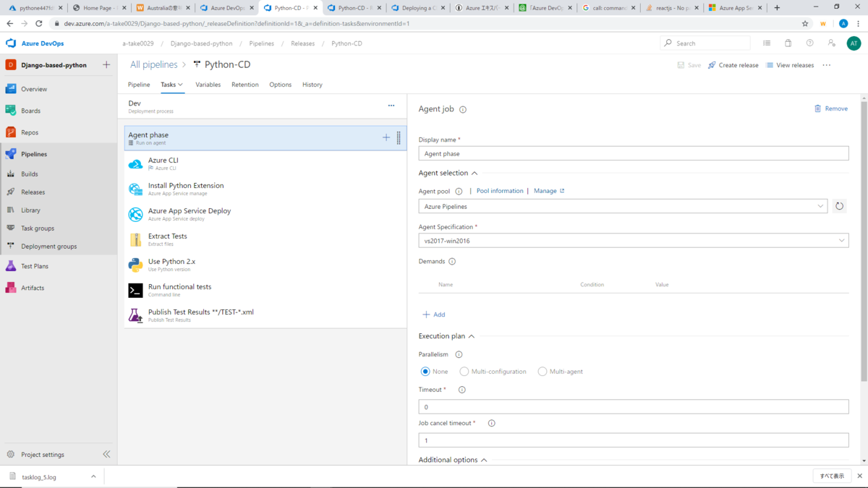868x488 pixels.
Task: Show Agent pool info icon
Action: (x=459, y=192)
